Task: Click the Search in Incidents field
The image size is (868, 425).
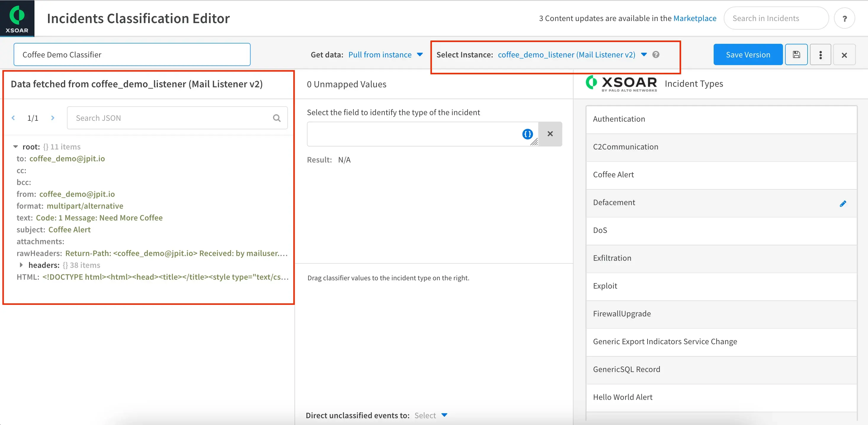Action: (776, 18)
